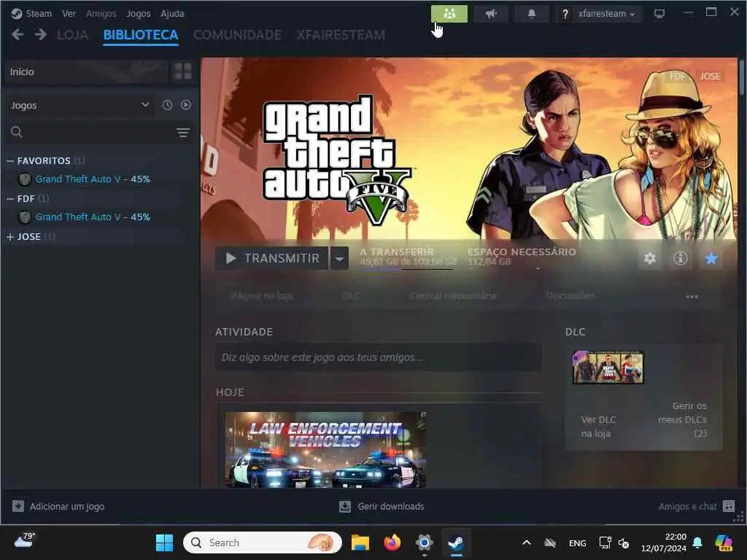Click Ver DLC na loja
Image resolution: width=747 pixels, height=560 pixels.
click(598, 427)
